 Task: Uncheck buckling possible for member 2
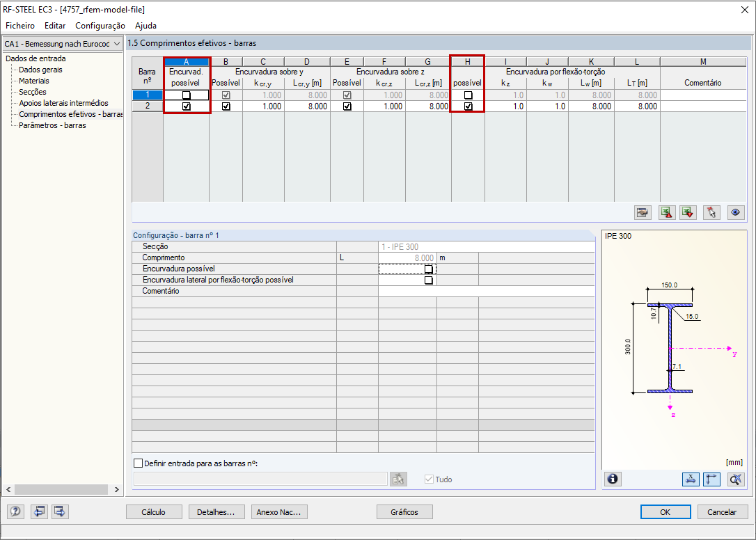187,106
